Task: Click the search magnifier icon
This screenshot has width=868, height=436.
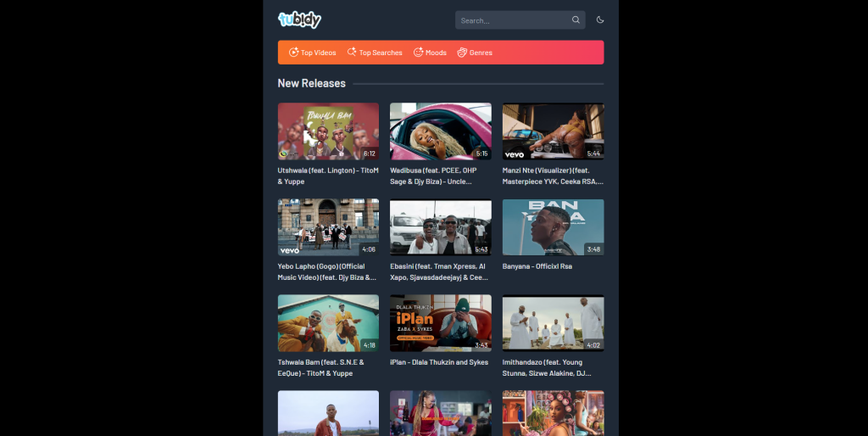Action: 576,20
